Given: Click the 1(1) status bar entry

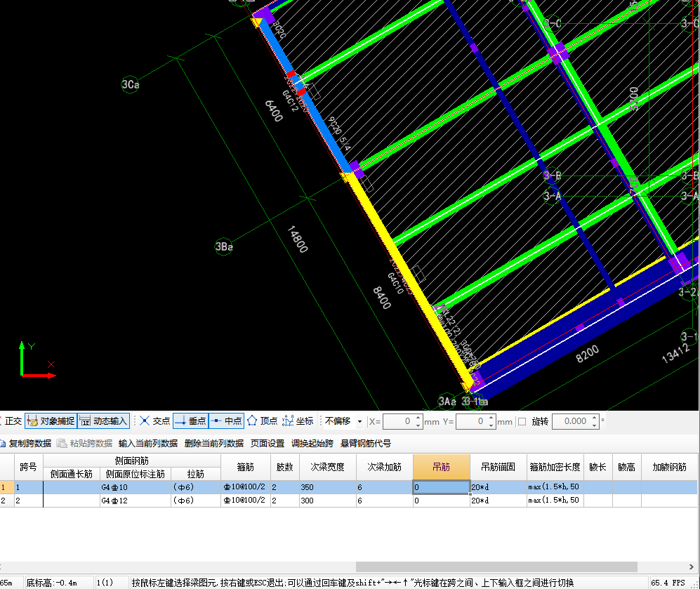Looking at the screenshot, I should [105, 582].
